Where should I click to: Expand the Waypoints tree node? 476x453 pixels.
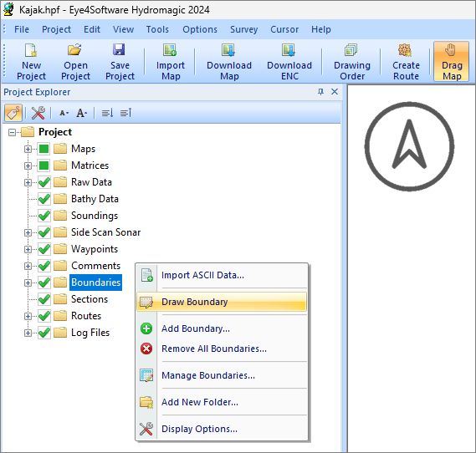[28, 249]
